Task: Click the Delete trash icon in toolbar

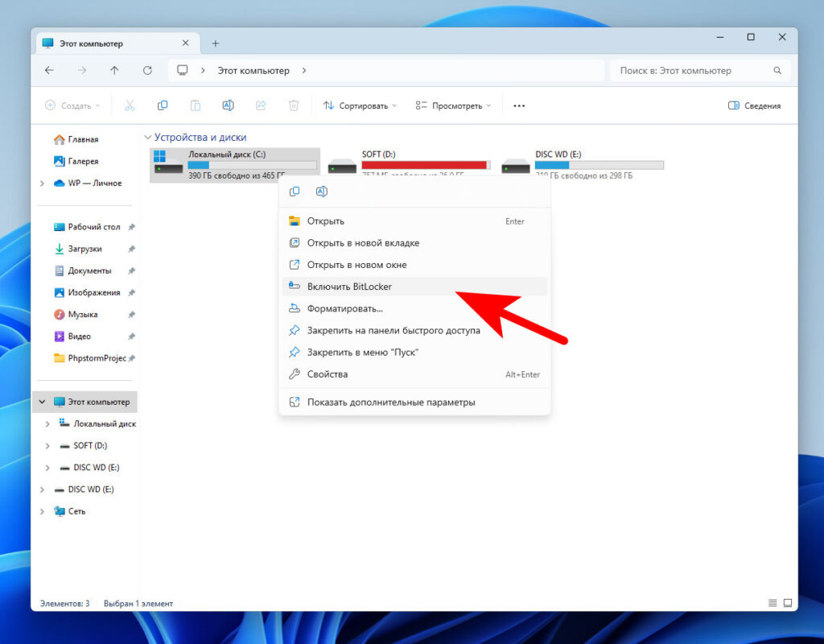Action: tap(294, 105)
